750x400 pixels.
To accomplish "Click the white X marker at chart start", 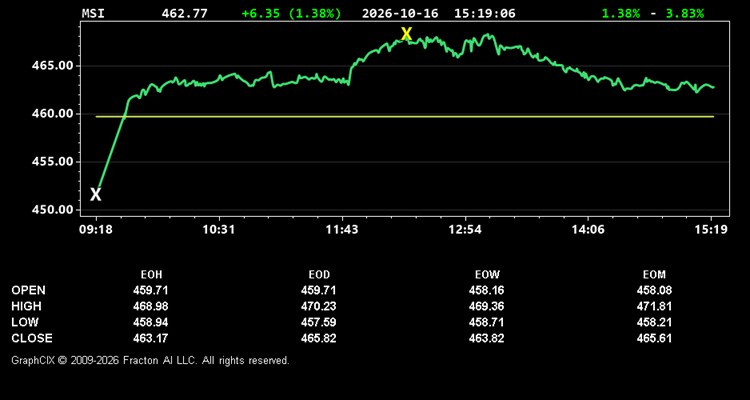I will pyautogui.click(x=96, y=195).
